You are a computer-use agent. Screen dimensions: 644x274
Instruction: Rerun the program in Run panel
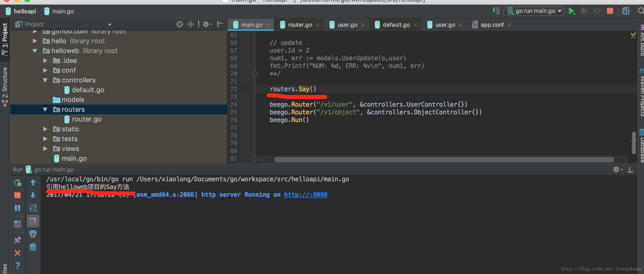pos(18,183)
